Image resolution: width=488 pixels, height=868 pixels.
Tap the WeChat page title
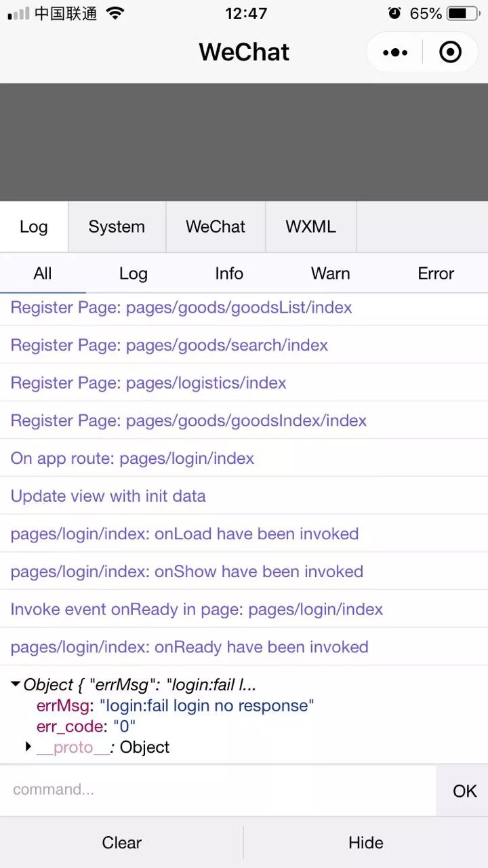[x=244, y=52]
